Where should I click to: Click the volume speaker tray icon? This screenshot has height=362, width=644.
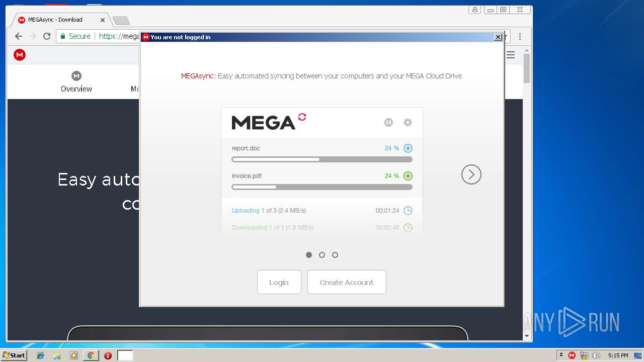[596, 355]
